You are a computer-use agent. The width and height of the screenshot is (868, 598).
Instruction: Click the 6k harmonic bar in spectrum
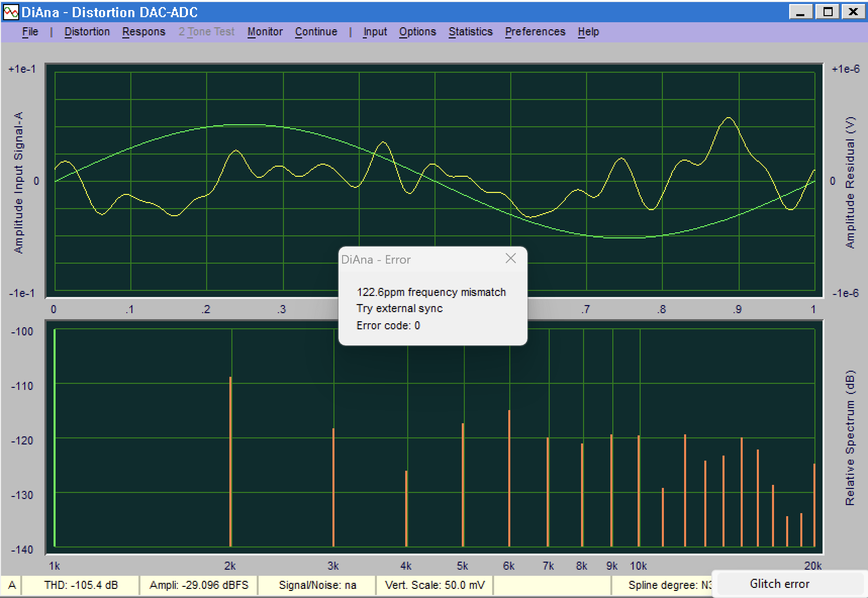[509, 478]
